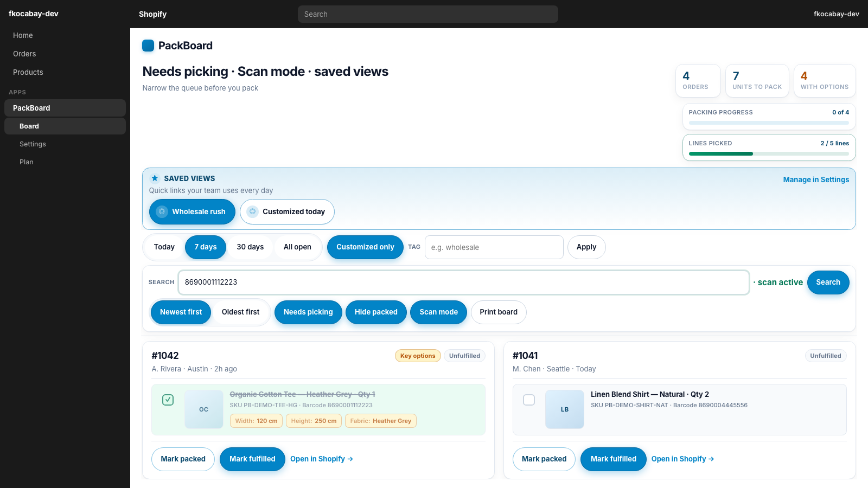Click the Width: 120 cm option tag
This screenshot has height=488, width=868.
[256, 421]
